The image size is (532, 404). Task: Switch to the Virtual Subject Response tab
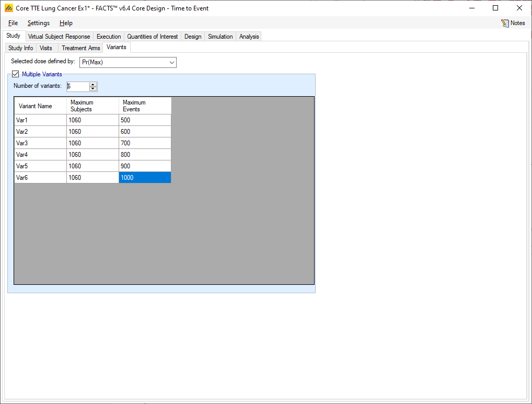pos(59,37)
